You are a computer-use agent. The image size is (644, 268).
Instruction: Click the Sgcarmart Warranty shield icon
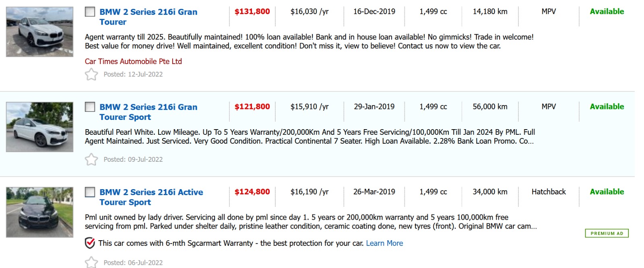tap(90, 243)
